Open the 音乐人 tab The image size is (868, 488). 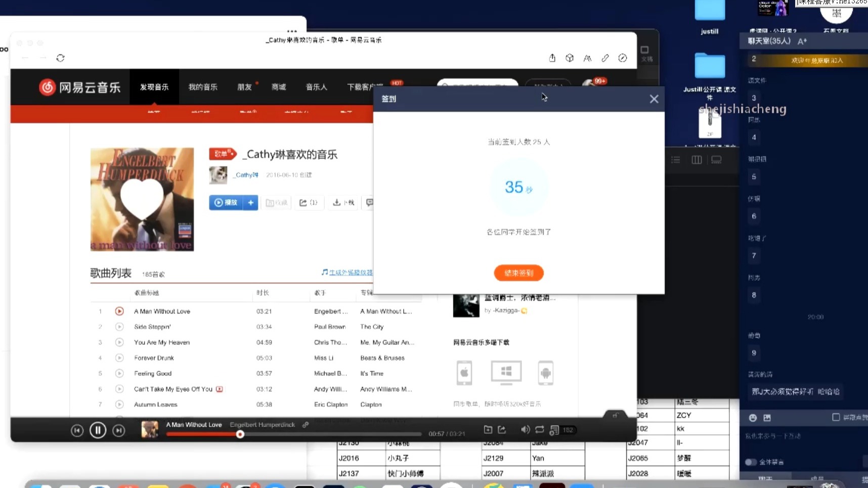click(317, 87)
